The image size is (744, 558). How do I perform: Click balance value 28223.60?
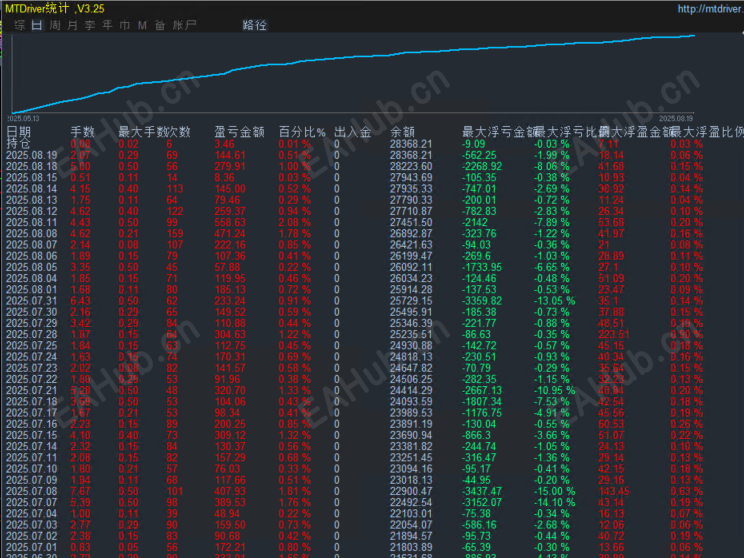tap(411, 167)
